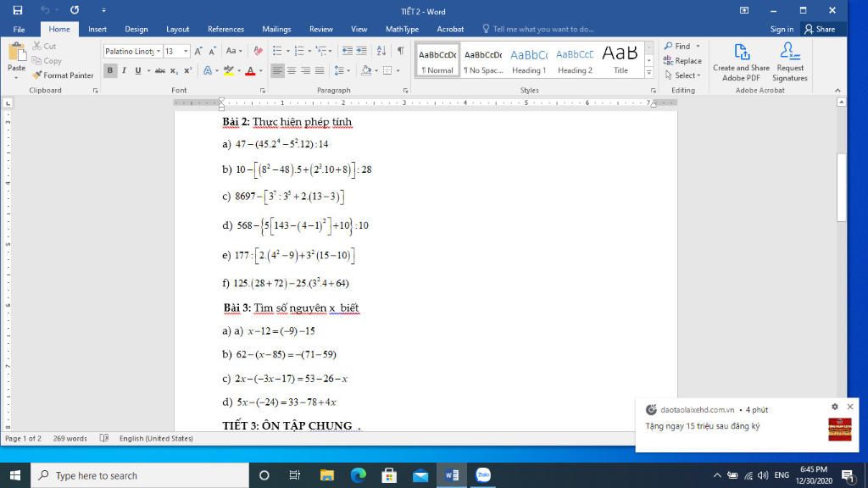Image resolution: width=868 pixels, height=488 pixels.
Task: Open File Explorer from the taskbar
Action: tap(327, 475)
